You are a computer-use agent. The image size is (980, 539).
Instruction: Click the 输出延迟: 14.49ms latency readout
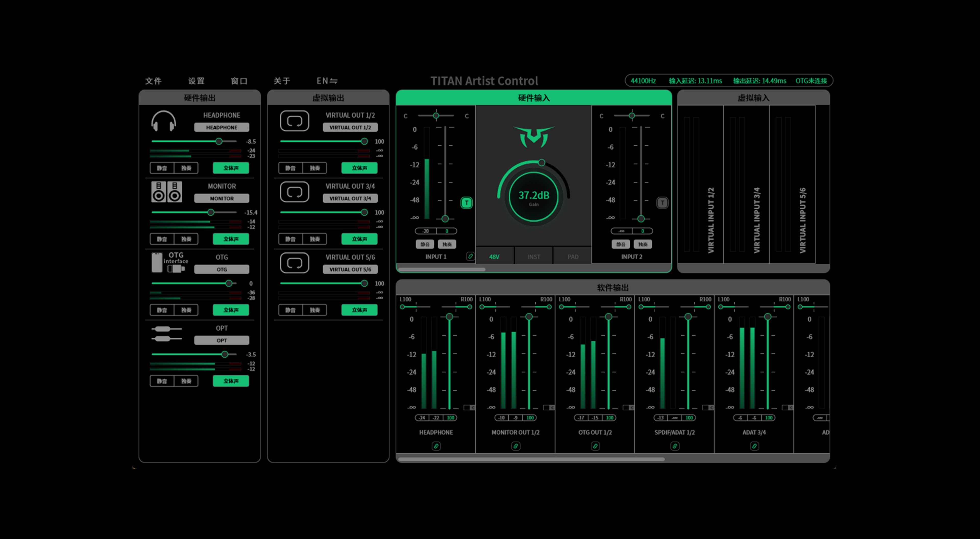[760, 81]
